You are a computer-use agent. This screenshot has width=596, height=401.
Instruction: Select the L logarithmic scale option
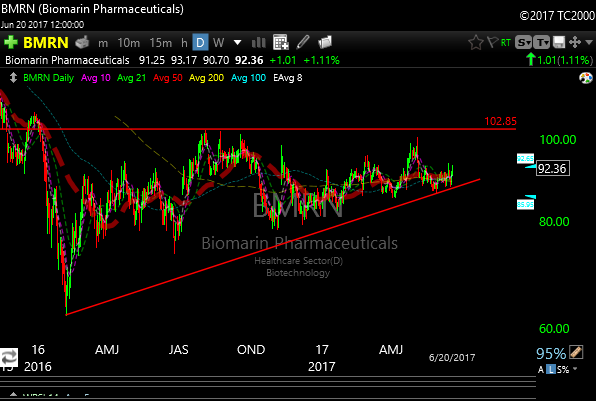tap(551, 369)
